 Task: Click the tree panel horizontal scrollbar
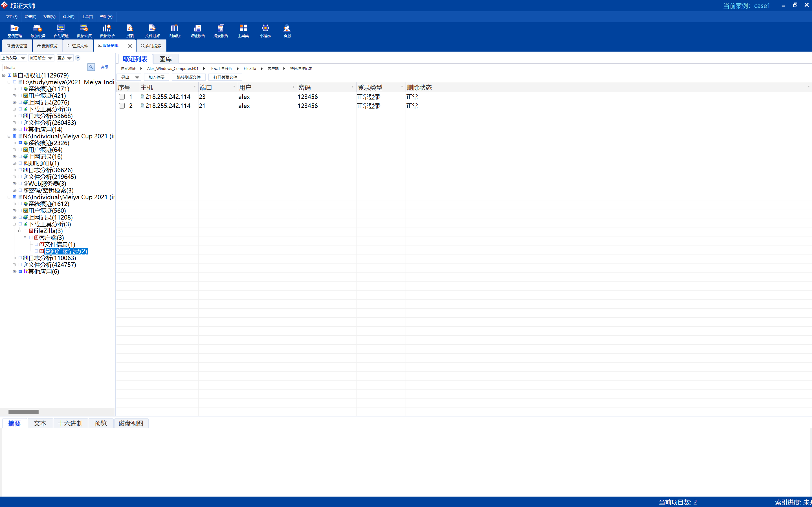(23, 412)
